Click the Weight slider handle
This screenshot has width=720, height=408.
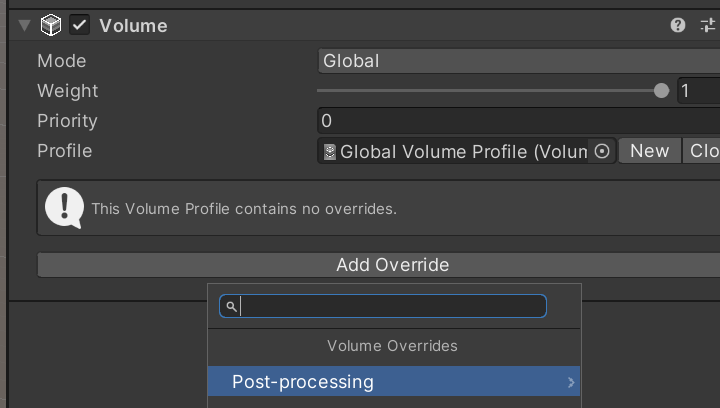[661, 91]
